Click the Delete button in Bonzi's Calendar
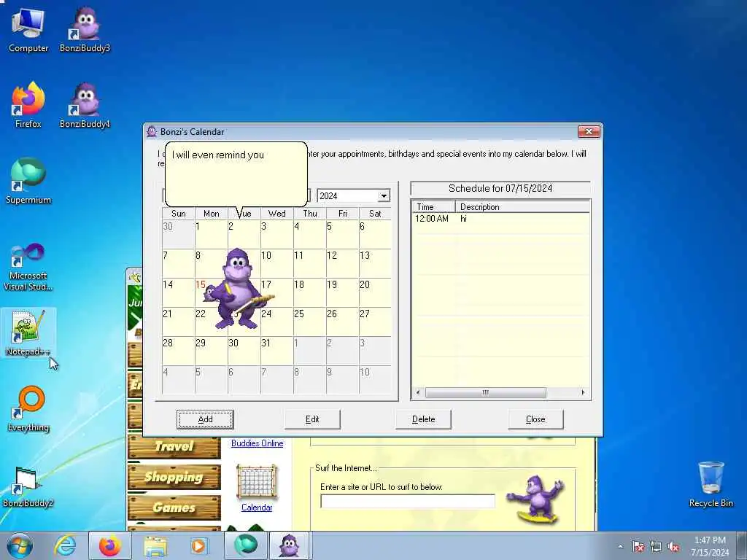 pyautogui.click(x=423, y=419)
